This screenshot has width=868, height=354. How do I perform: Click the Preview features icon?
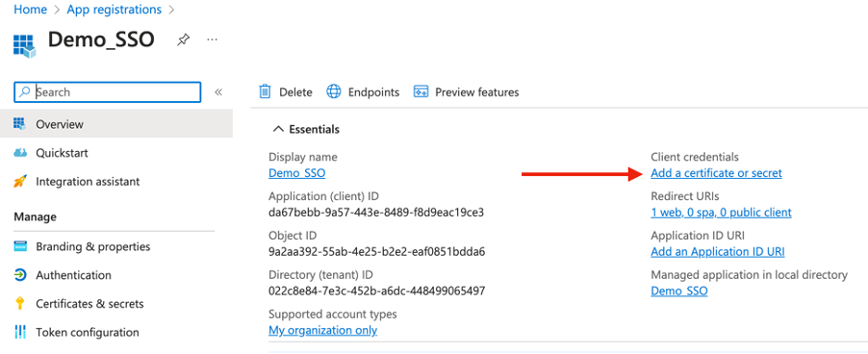click(x=421, y=91)
